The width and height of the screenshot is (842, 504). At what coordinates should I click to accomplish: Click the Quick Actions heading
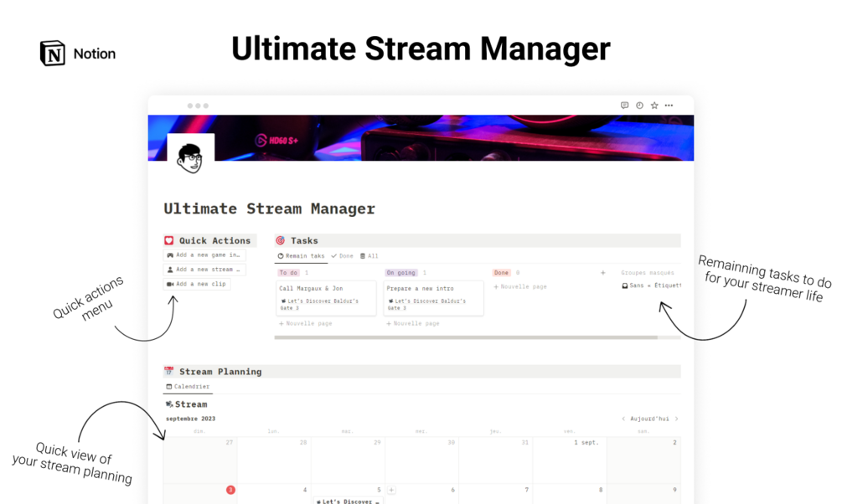coord(214,240)
